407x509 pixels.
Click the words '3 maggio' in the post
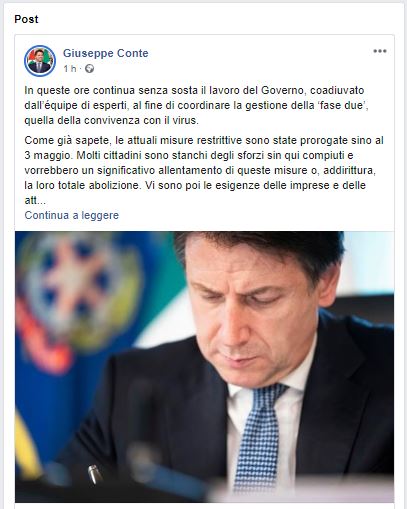coord(48,155)
